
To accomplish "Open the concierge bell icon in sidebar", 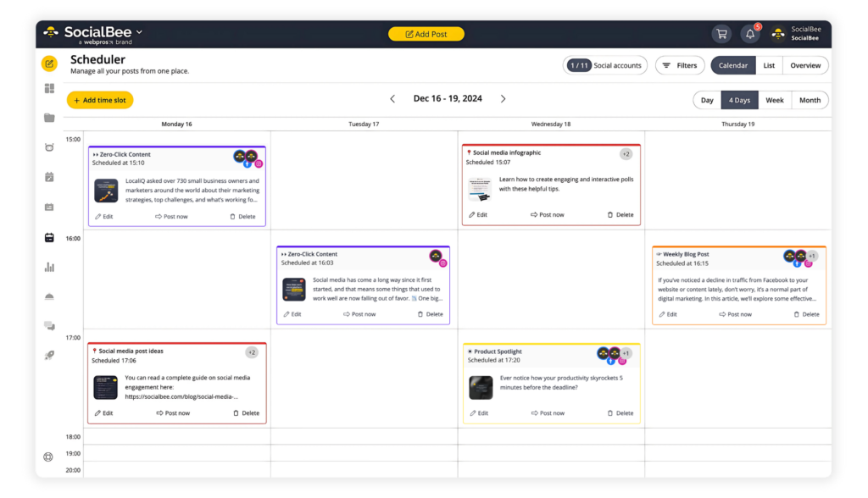I will pos(49,296).
